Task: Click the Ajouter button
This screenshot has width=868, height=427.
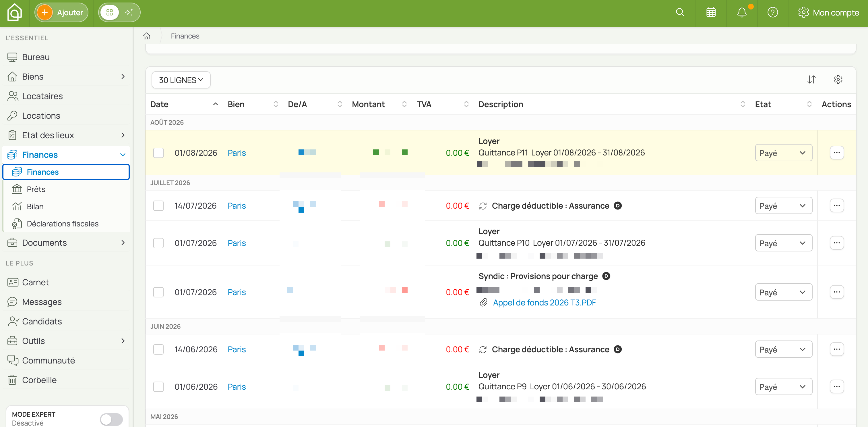Action: click(x=61, y=12)
